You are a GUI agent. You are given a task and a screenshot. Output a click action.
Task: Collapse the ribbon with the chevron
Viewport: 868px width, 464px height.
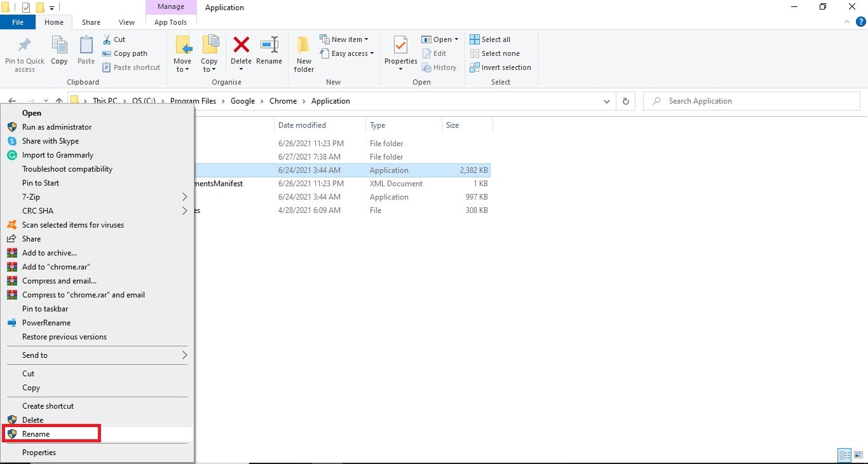pos(847,22)
